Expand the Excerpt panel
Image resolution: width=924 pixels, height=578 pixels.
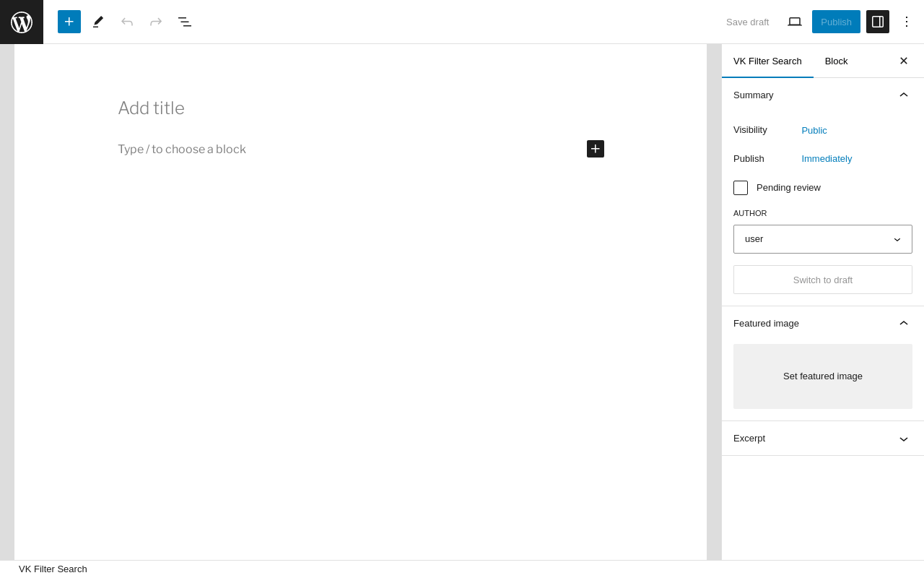pos(823,439)
